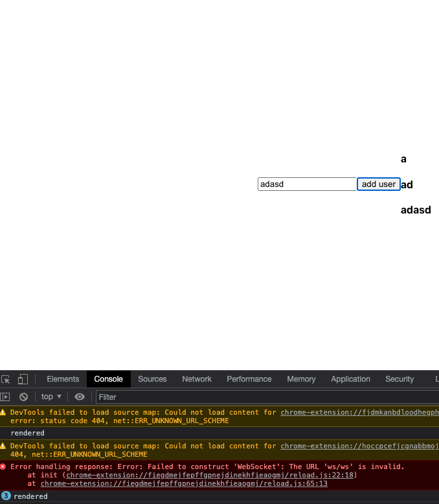Open the Sources tab
Screen dimensions: 439x504
152,379
